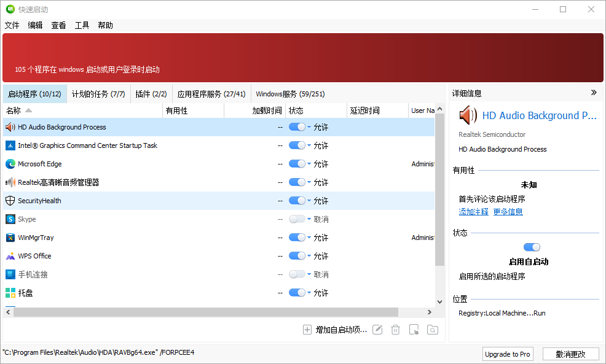Enable Skype startup switch
This screenshot has width=606, height=364.
(297, 219)
